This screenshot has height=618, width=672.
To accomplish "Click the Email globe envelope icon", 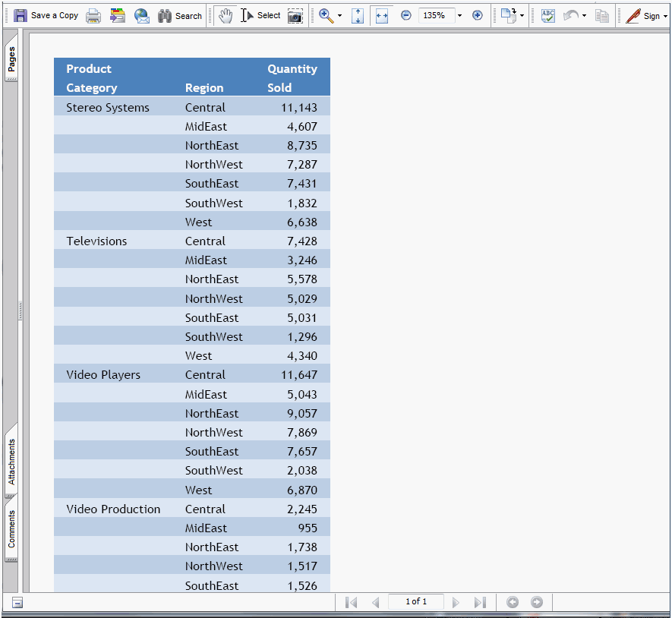I will 142,16.
